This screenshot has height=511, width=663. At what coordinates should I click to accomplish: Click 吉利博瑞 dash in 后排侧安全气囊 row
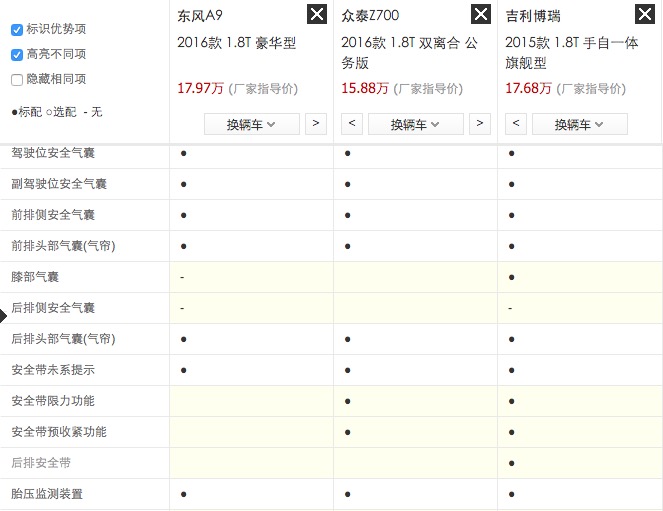510,309
